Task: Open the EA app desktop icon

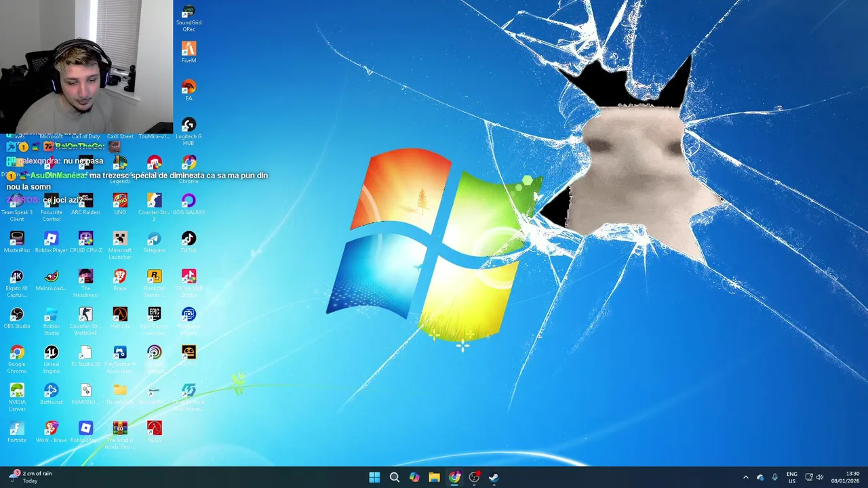Action: [x=189, y=90]
